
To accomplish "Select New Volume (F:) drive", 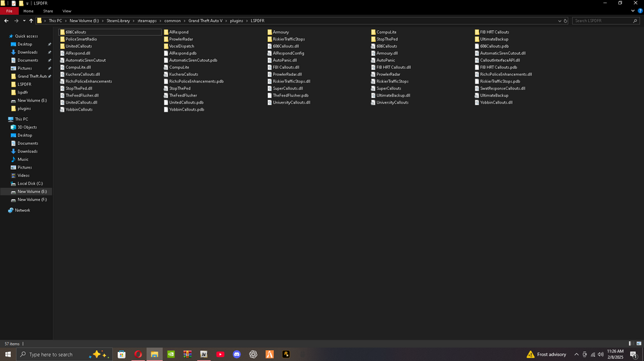I will coord(32,199).
